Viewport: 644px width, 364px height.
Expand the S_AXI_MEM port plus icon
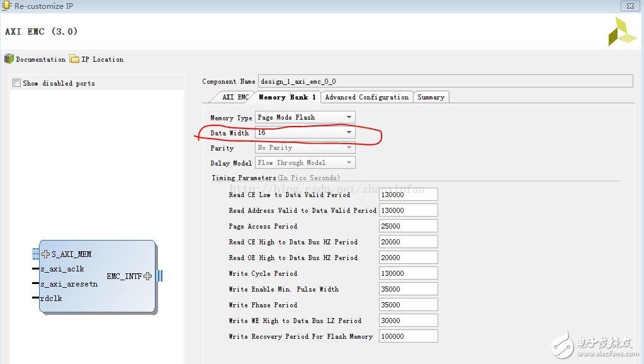coord(45,254)
